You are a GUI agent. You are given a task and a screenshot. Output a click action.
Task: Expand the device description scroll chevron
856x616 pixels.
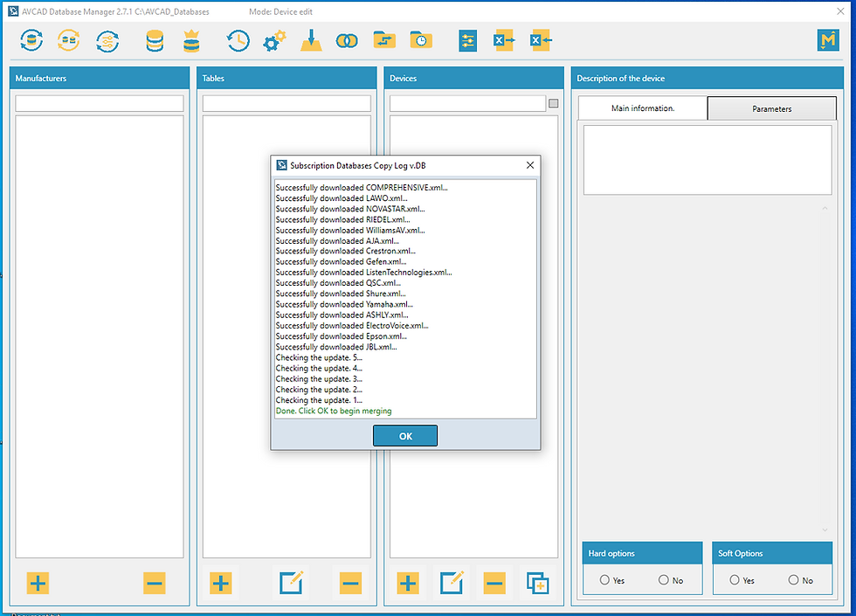coord(824,529)
